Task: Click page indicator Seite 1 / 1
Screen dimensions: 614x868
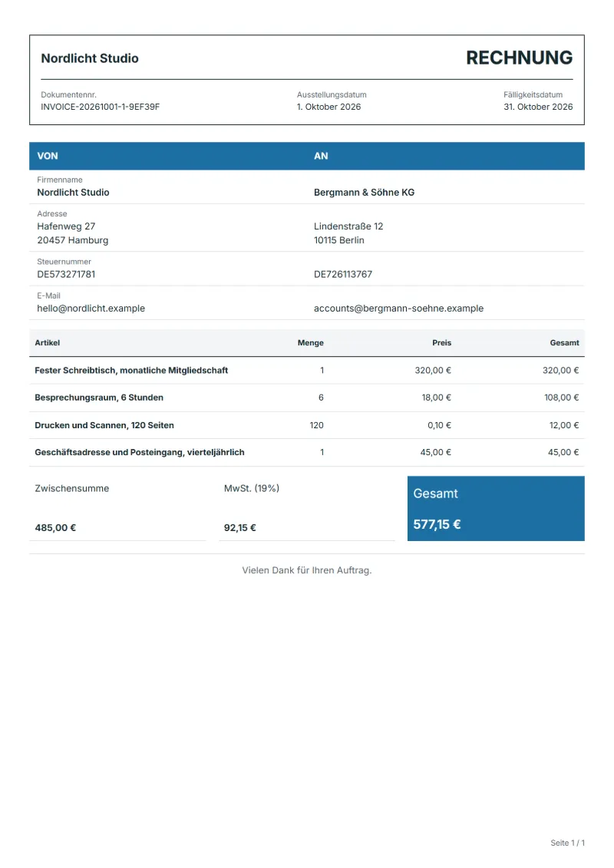Action: tap(567, 843)
